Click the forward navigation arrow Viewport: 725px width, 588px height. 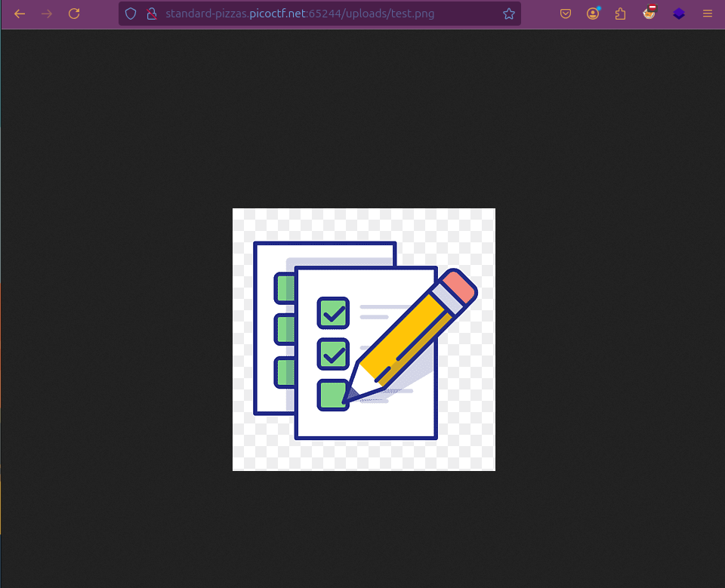click(x=47, y=14)
